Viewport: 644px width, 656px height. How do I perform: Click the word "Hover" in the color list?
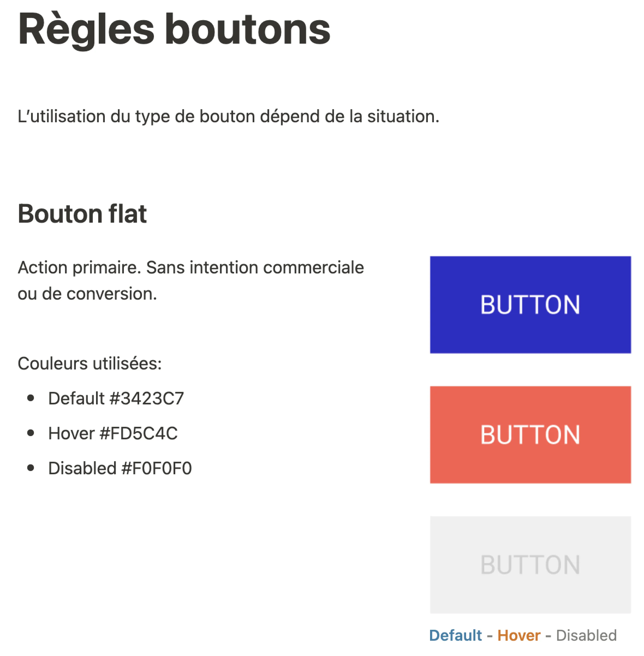(71, 433)
